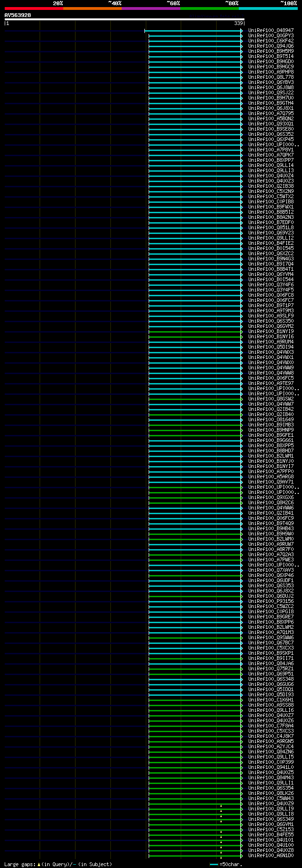Click the label UniRef100_B9T4Q9
Image resolution: width=302 pixels, height=868 pixels.
[271, 523]
